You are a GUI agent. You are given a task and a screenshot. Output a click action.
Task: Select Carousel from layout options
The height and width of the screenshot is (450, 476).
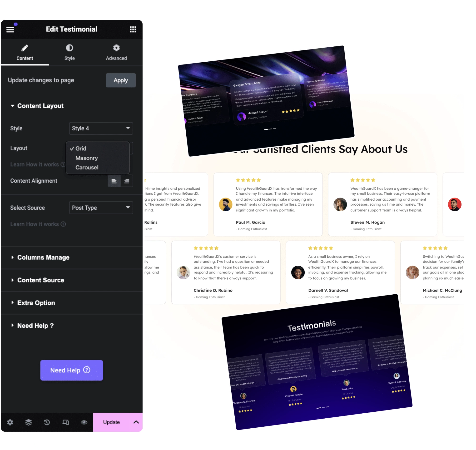tap(86, 168)
